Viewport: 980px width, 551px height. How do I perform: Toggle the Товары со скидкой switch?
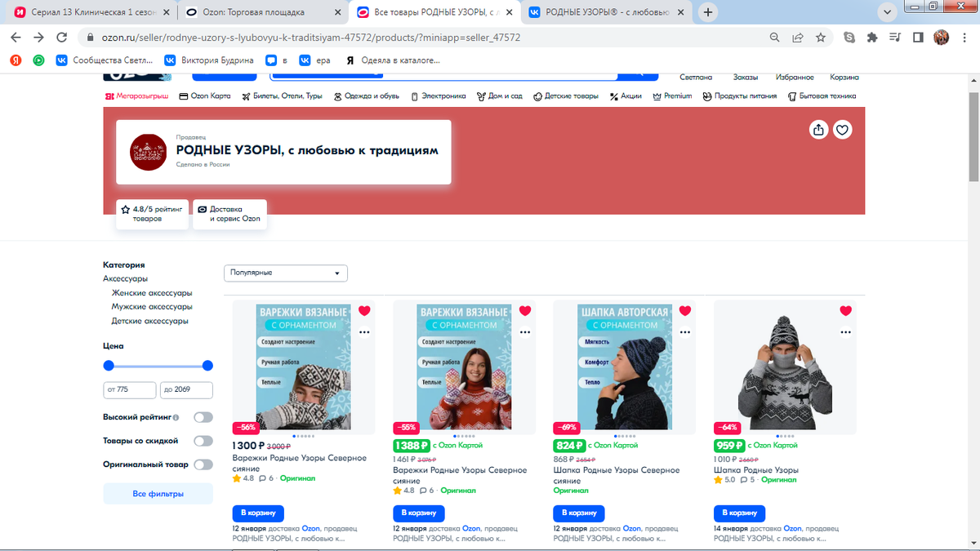click(203, 441)
